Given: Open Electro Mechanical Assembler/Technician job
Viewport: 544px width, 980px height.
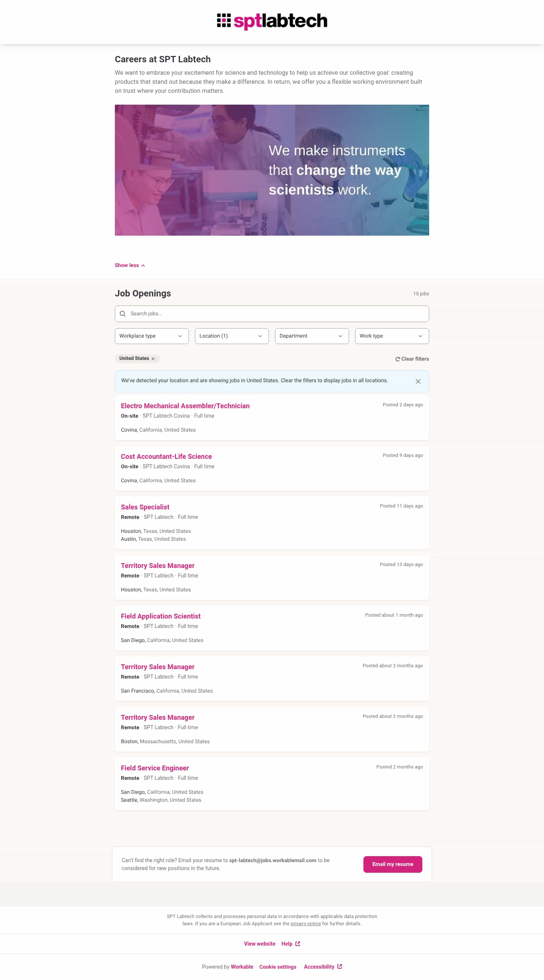Looking at the screenshot, I should (x=185, y=406).
